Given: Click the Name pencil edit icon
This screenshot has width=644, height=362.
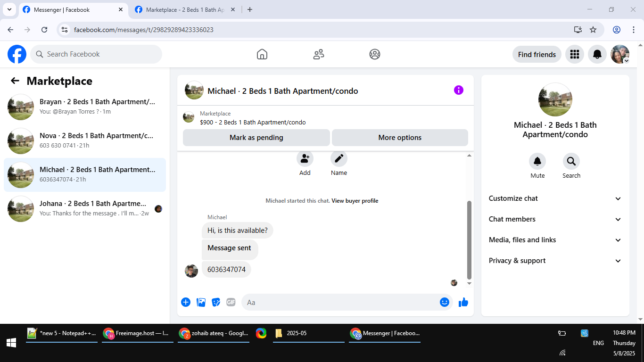Looking at the screenshot, I should tap(339, 158).
